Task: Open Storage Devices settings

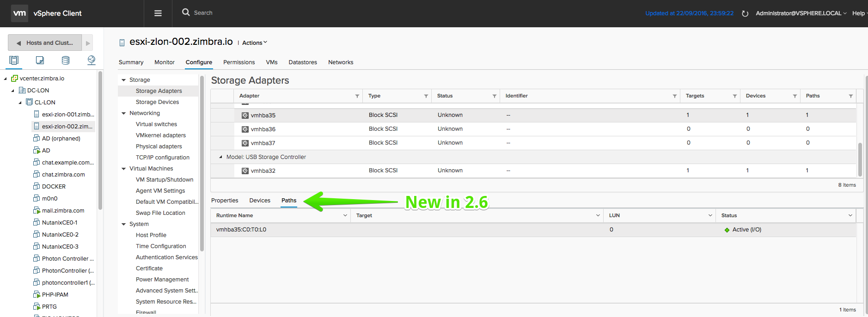Action: point(157,102)
